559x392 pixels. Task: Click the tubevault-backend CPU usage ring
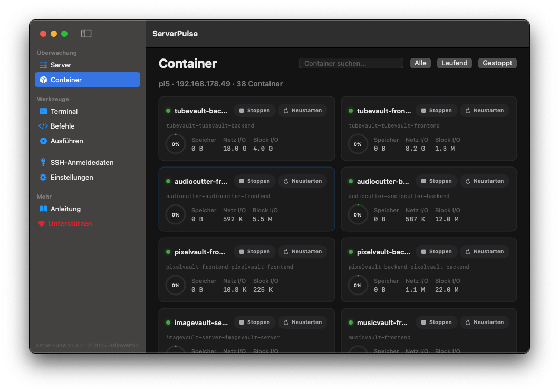(176, 144)
